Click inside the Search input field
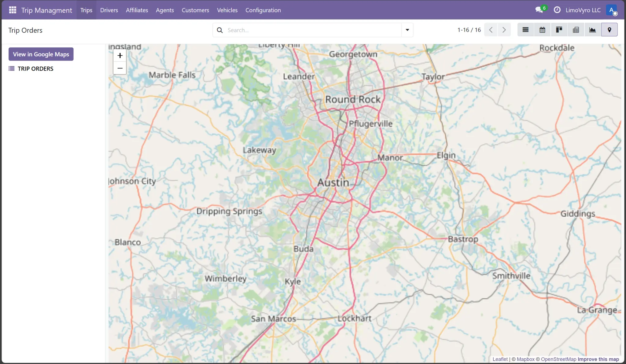This screenshot has height=364, width=626. [x=306, y=30]
